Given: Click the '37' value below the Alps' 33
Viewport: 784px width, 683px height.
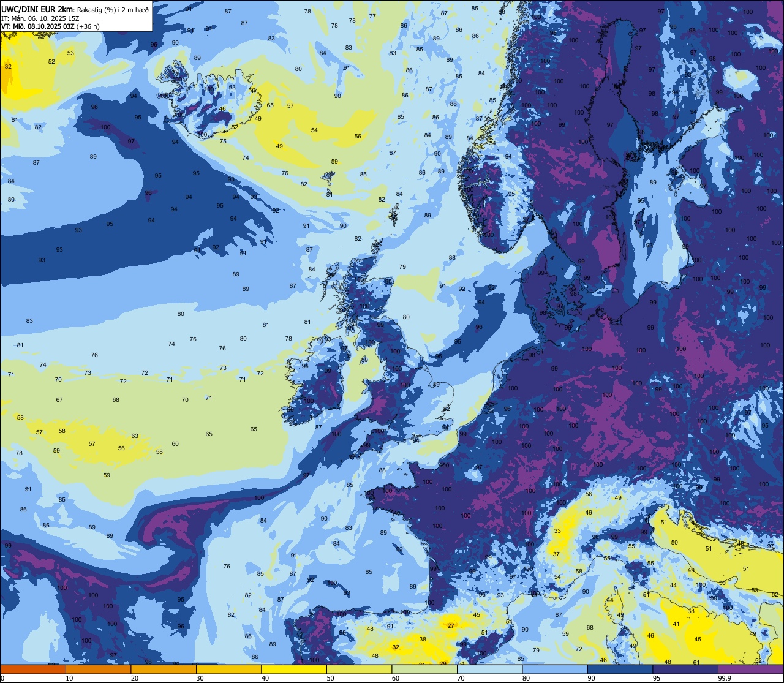Looking at the screenshot, I should pos(556,554).
